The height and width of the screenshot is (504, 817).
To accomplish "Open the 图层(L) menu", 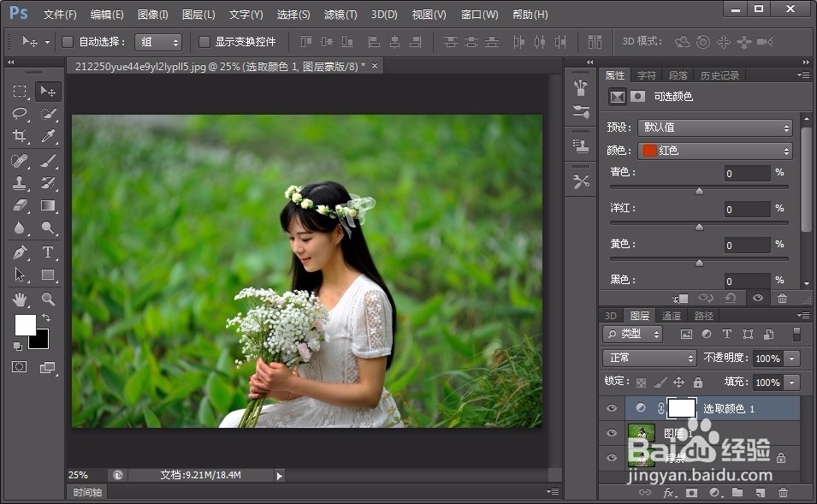I will click(198, 15).
